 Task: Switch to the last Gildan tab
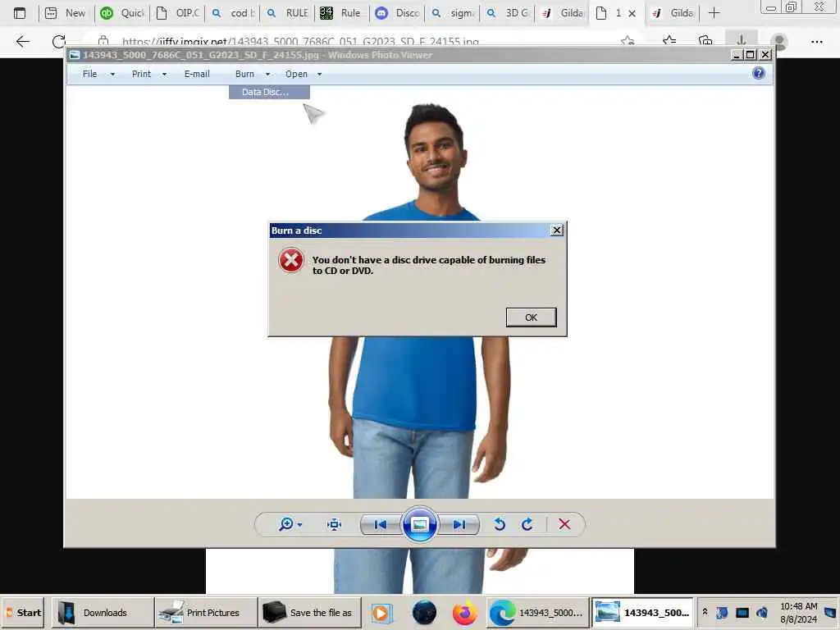[673, 13]
